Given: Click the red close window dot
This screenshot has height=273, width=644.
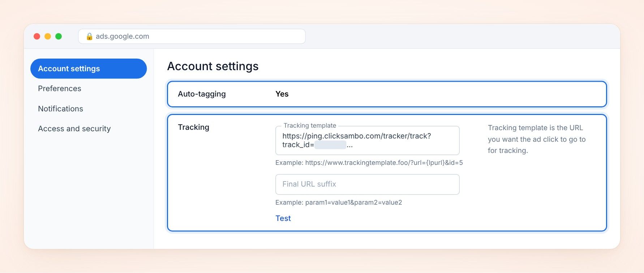Looking at the screenshot, I should click(x=37, y=37).
